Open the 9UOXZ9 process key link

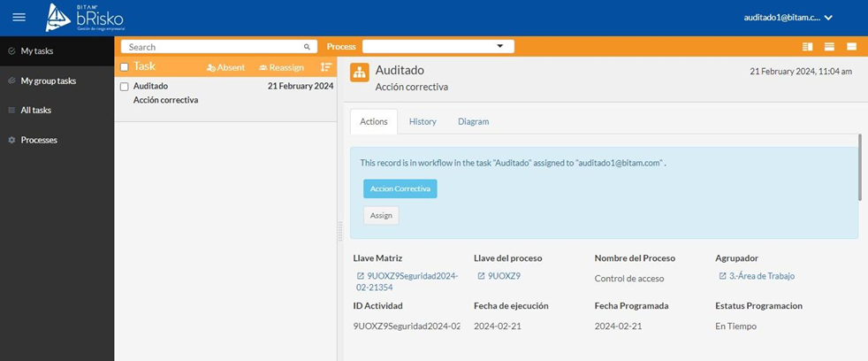coord(504,276)
